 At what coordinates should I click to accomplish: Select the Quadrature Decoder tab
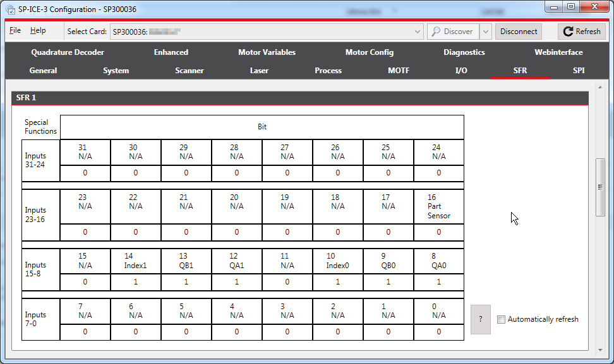(x=68, y=52)
